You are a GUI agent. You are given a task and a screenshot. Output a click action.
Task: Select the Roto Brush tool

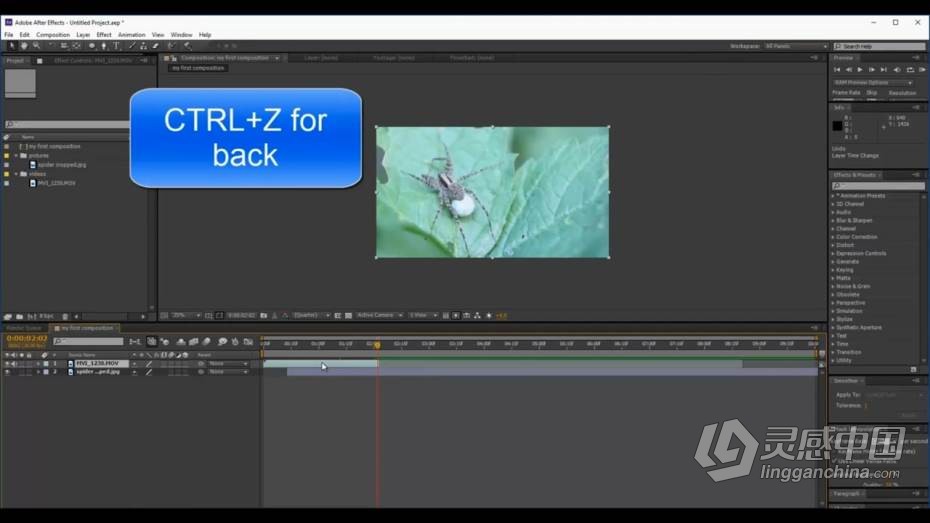point(171,46)
